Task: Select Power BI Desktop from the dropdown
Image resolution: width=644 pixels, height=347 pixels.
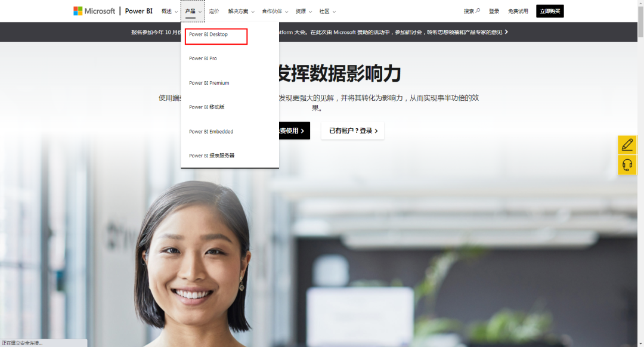Action: point(210,35)
